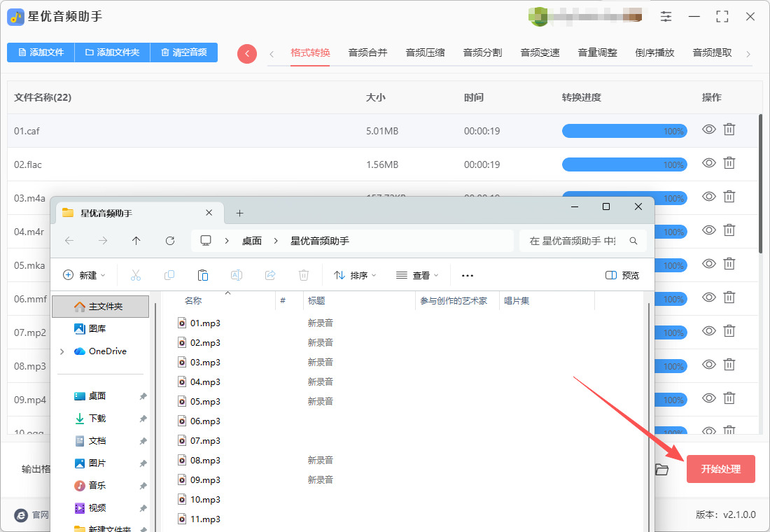
Task: Preview the 07.mp2 file with eye icon
Action: tap(708, 331)
